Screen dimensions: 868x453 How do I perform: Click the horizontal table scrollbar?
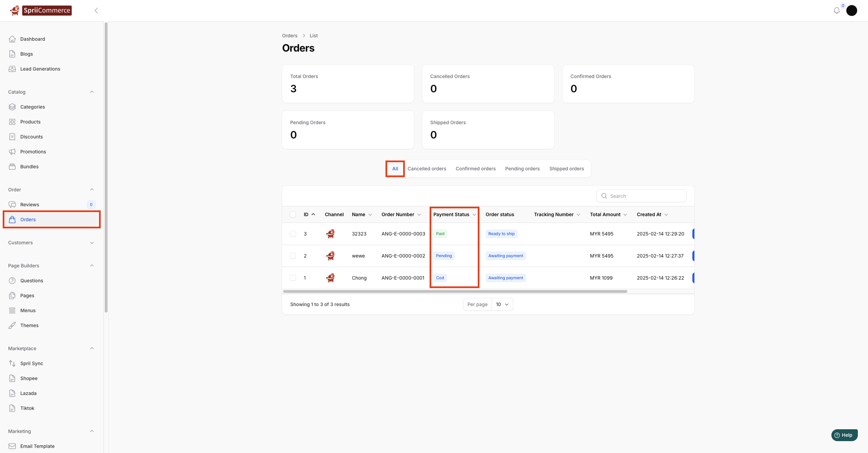[x=455, y=291]
